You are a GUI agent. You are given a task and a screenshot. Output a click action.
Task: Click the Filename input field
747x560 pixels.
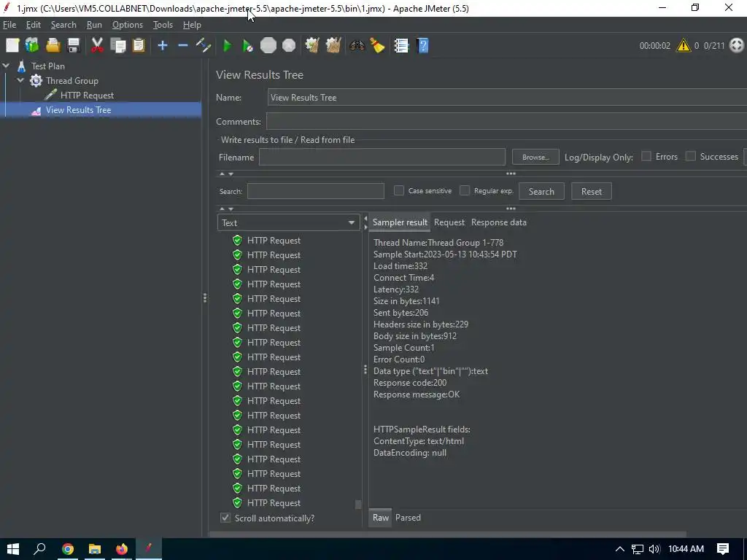[x=382, y=157]
